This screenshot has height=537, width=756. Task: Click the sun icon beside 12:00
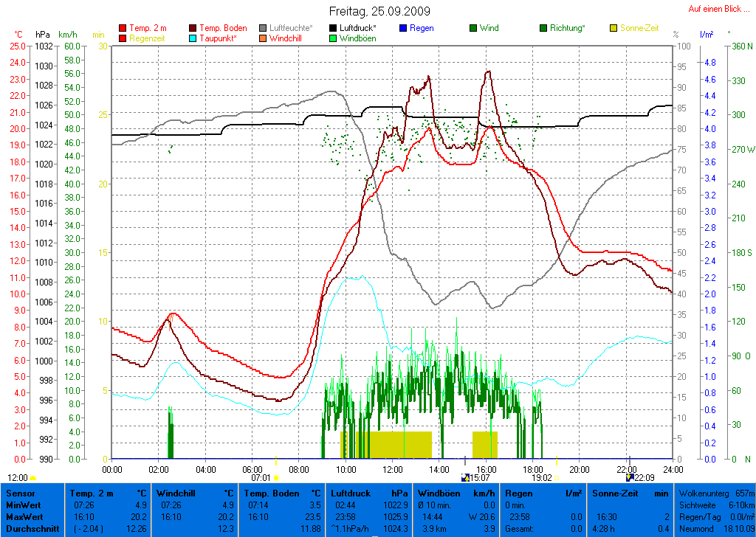(33, 478)
